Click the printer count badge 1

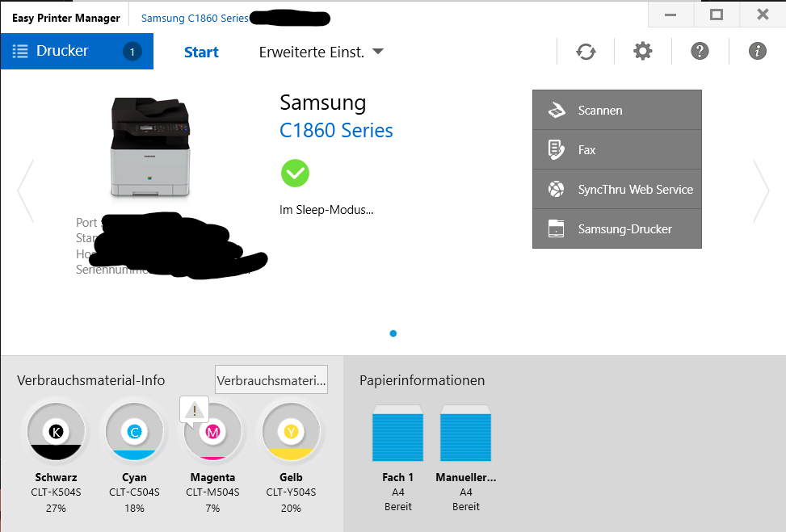(132, 52)
